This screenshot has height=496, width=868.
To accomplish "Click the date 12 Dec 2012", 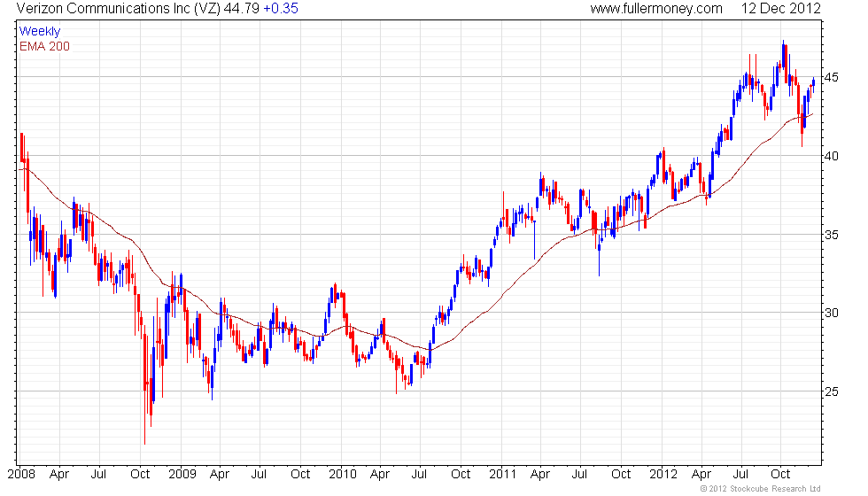I will pyautogui.click(x=780, y=9).
